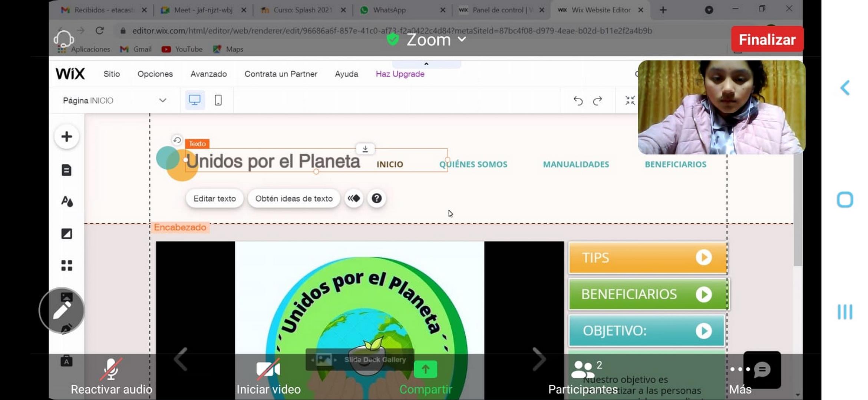
Task: Open text help question mark
Action: (x=377, y=199)
